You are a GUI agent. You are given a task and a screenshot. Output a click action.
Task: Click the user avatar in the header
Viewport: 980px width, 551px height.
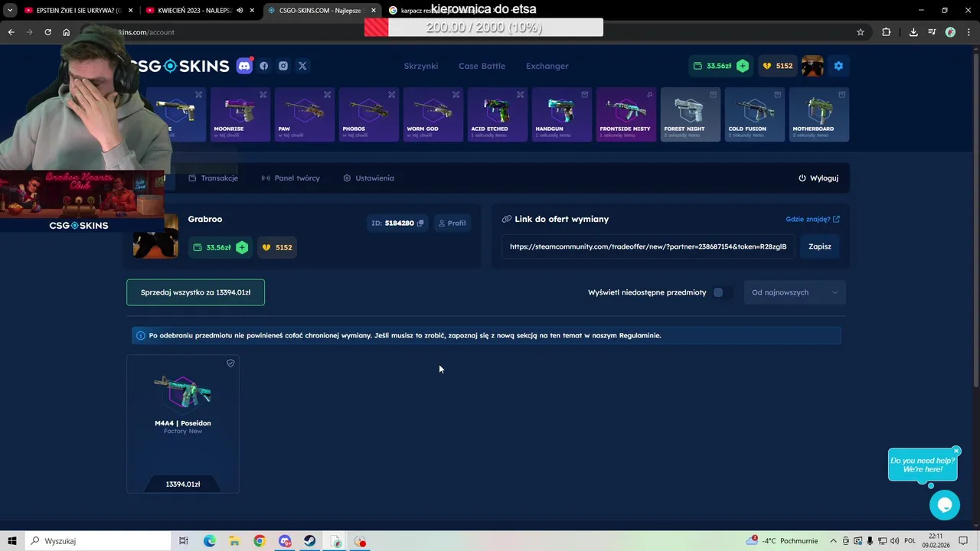tap(812, 66)
